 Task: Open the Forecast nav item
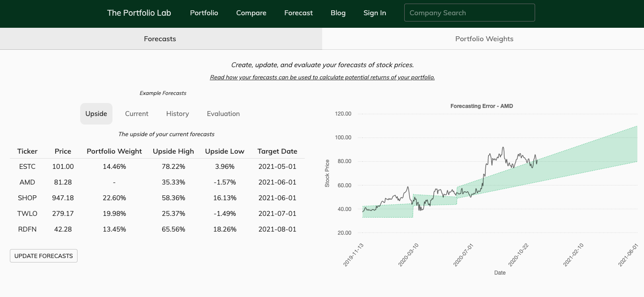[x=298, y=13]
